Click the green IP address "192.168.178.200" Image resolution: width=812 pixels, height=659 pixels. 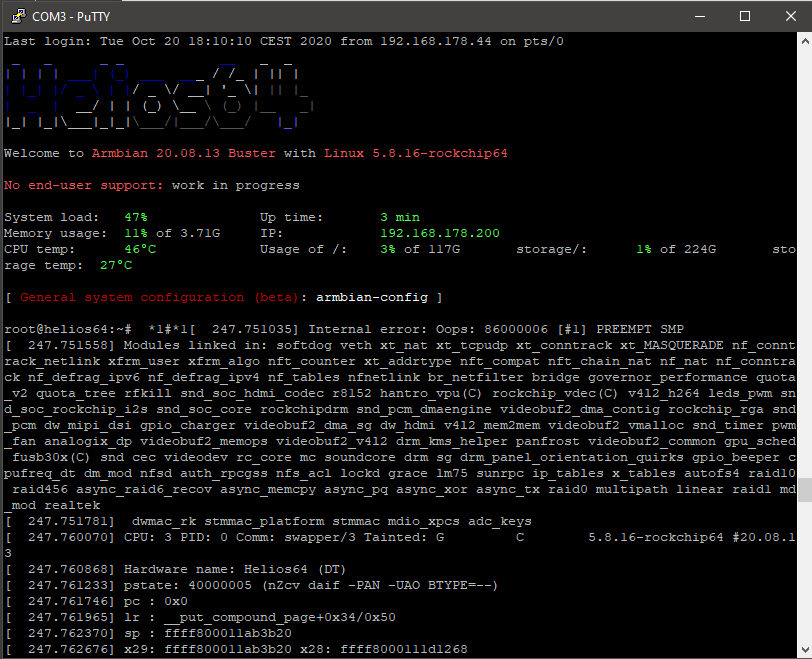[x=440, y=233]
